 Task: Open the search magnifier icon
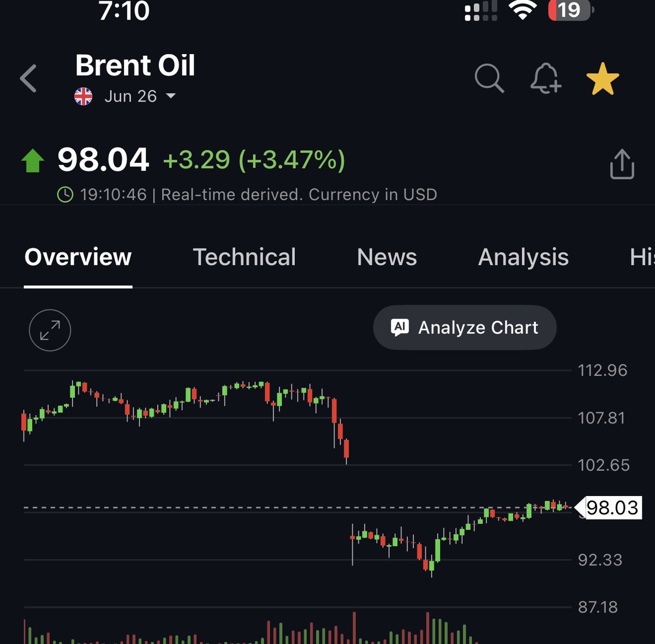tap(489, 79)
